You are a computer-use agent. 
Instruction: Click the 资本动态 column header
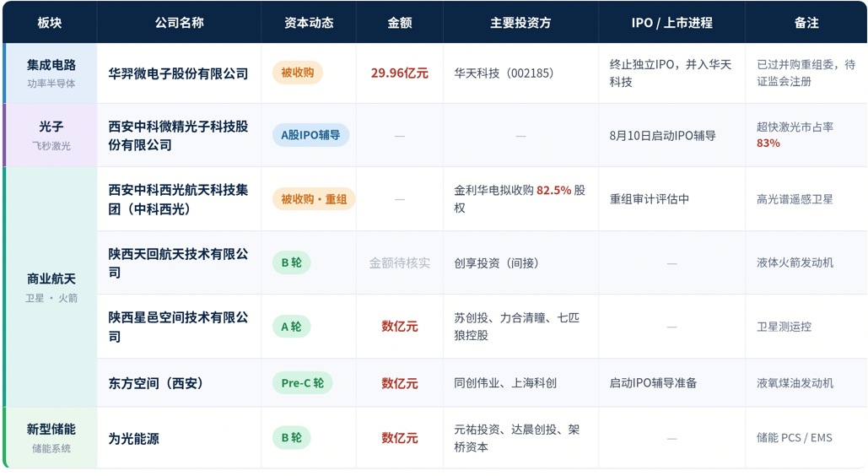[309, 23]
